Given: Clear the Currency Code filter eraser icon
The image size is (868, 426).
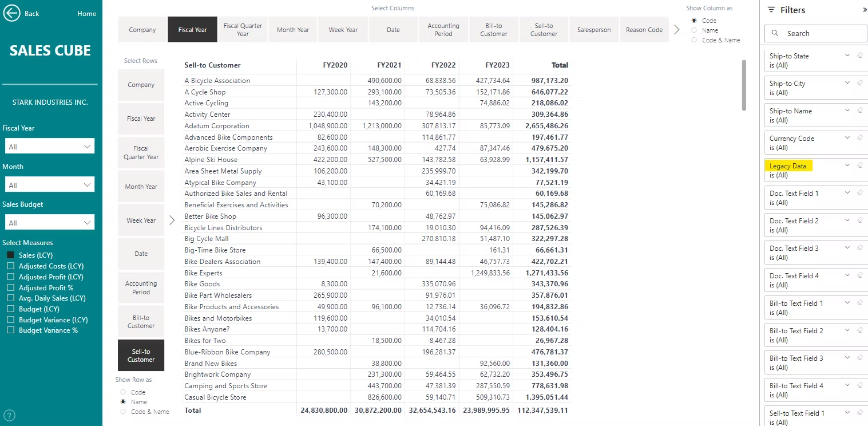Looking at the screenshot, I should pyautogui.click(x=859, y=138).
